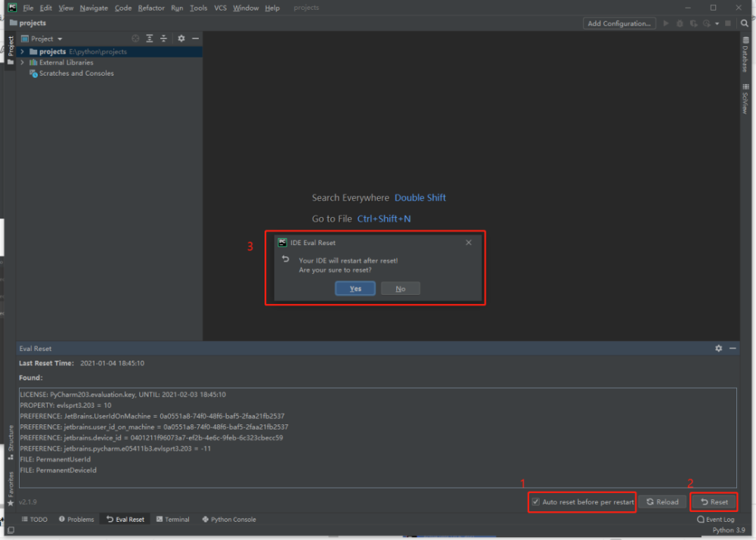Hide the Project panel with minus icon
This screenshot has height=540, width=756.
(x=195, y=39)
